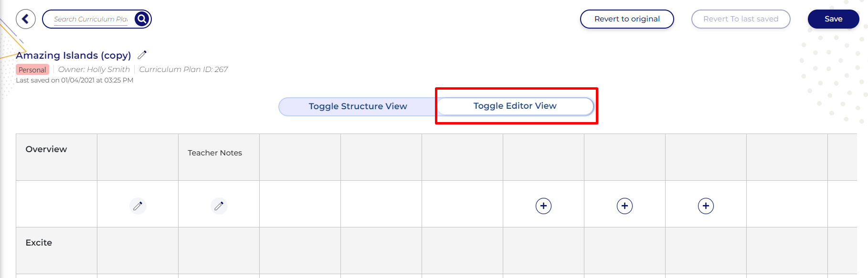This screenshot has width=868, height=278.
Task: Select the Excite row header cell
Action: click(x=39, y=243)
